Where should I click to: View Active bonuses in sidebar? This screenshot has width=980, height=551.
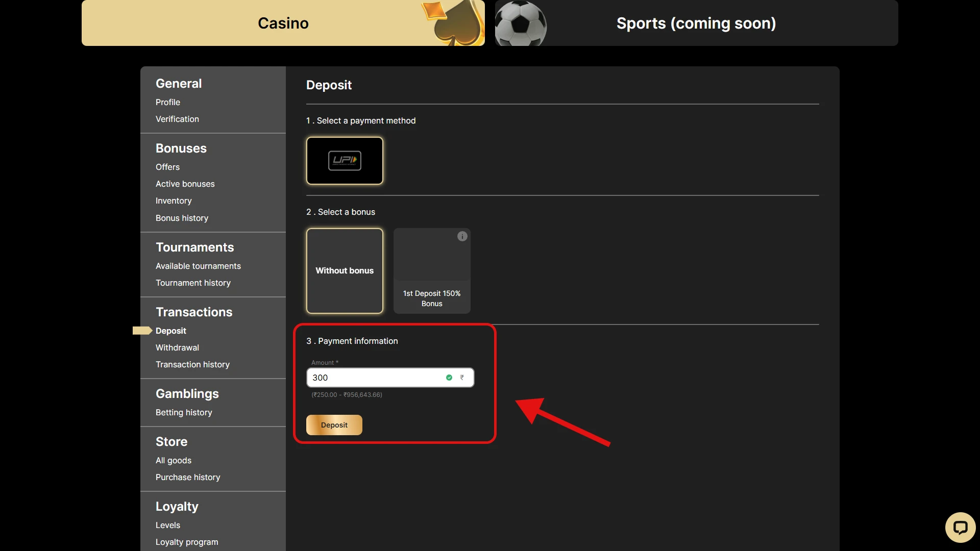click(x=185, y=184)
